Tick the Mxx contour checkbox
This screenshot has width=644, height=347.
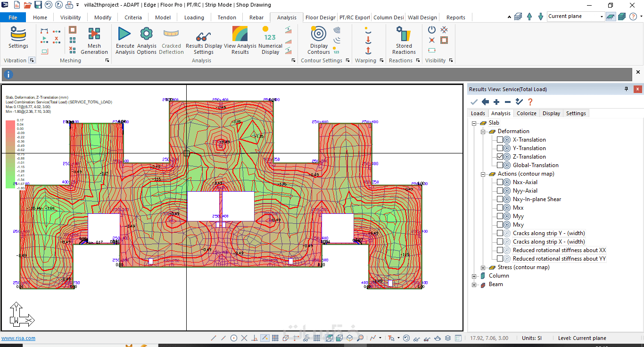[x=500, y=208]
